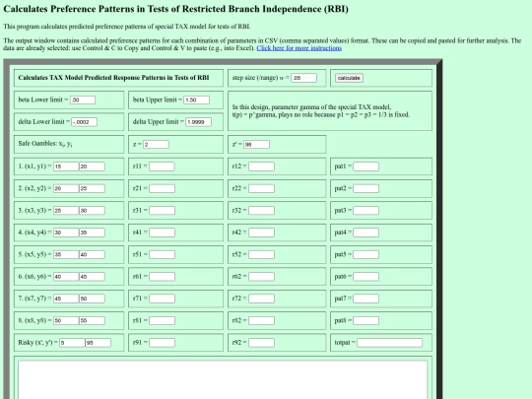Click inside the large output text area
The width and height of the screenshot is (532, 399).
point(223,380)
